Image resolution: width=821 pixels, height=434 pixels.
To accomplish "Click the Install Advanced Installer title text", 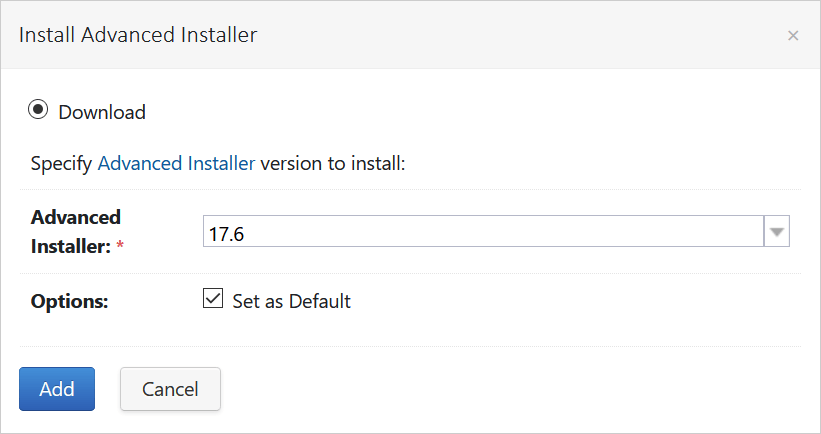I will 138,35.
